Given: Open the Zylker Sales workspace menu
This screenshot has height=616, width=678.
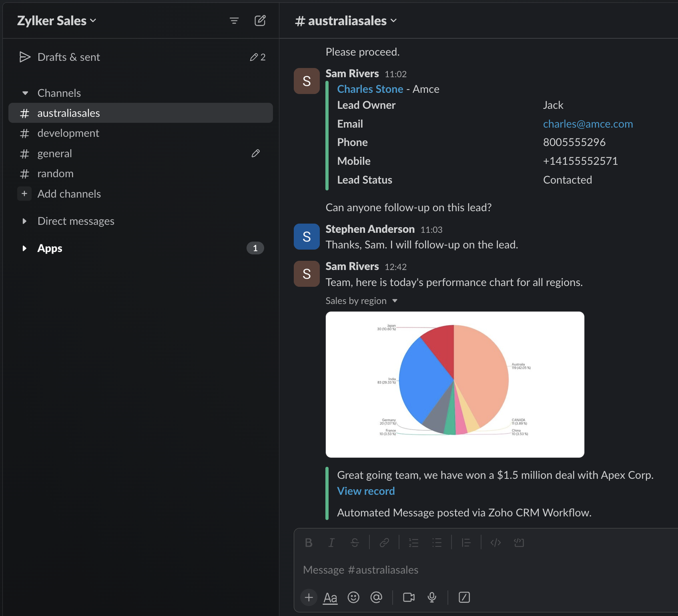Looking at the screenshot, I should 56,21.
